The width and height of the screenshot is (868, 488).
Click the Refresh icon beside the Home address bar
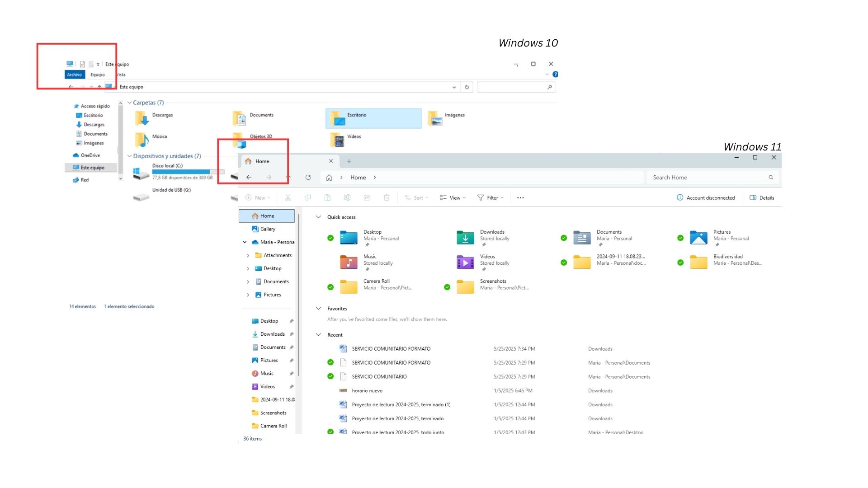pyautogui.click(x=308, y=178)
